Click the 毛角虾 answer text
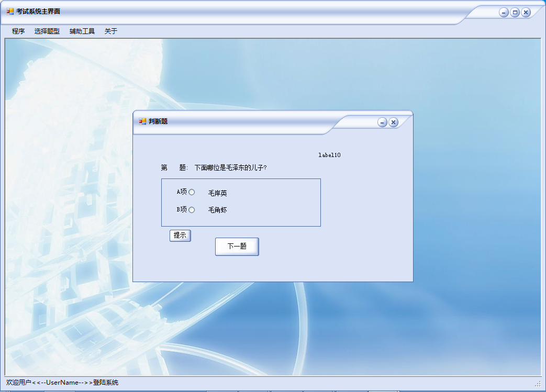546x392 pixels. [x=218, y=210]
